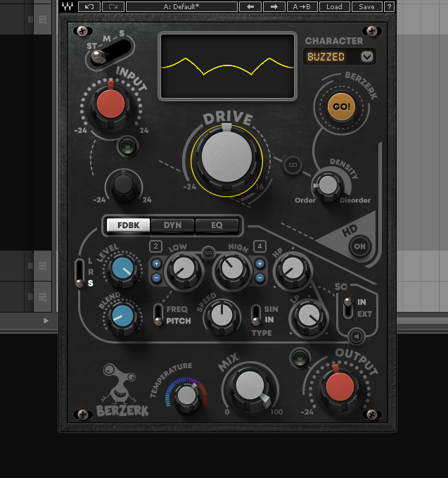Click the top track menu icon in host
This screenshot has width=448, height=478.
(42, 20)
